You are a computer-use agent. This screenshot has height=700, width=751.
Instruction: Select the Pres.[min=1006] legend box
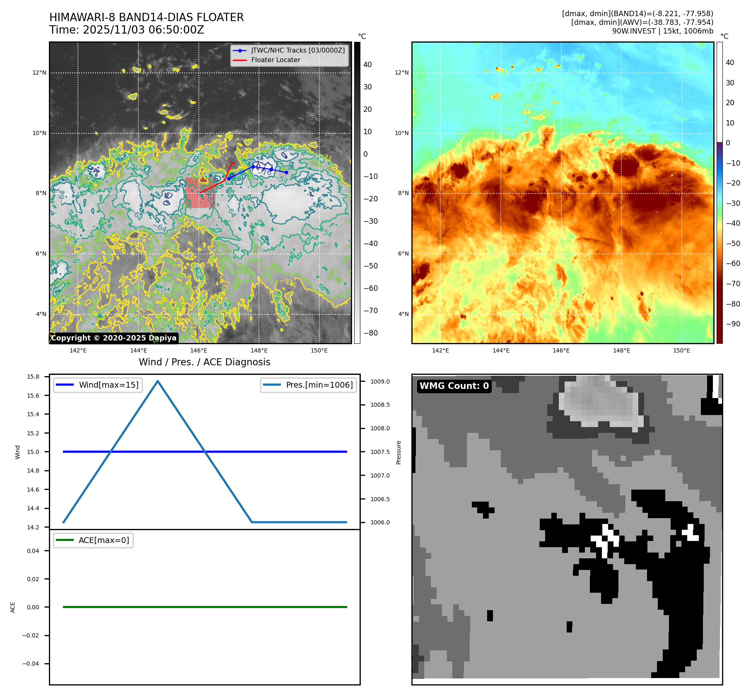click(x=309, y=385)
